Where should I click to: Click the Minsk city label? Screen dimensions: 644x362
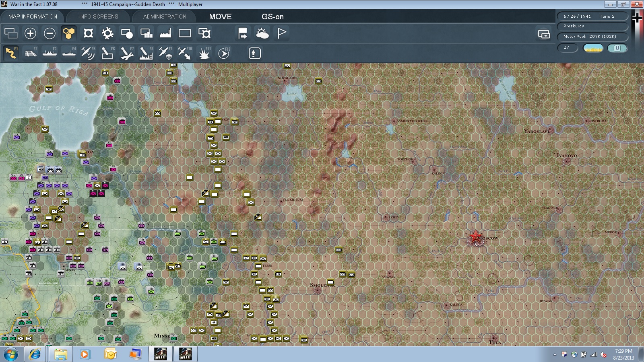tap(162, 336)
